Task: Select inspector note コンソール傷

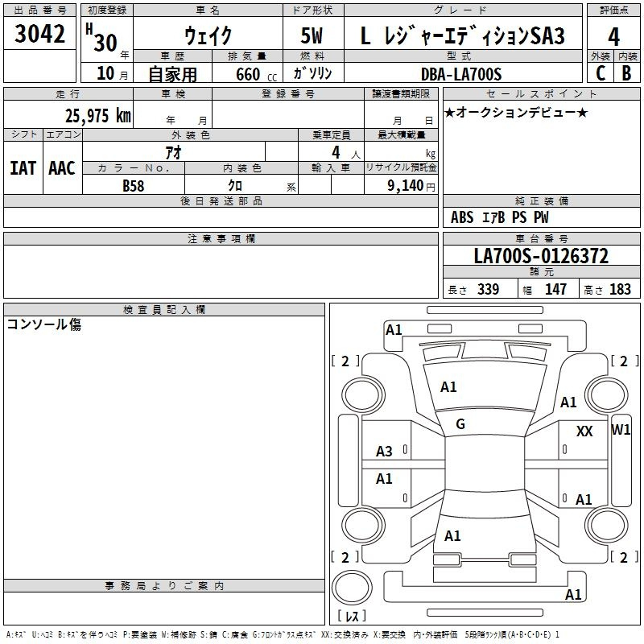Action: 44,324
